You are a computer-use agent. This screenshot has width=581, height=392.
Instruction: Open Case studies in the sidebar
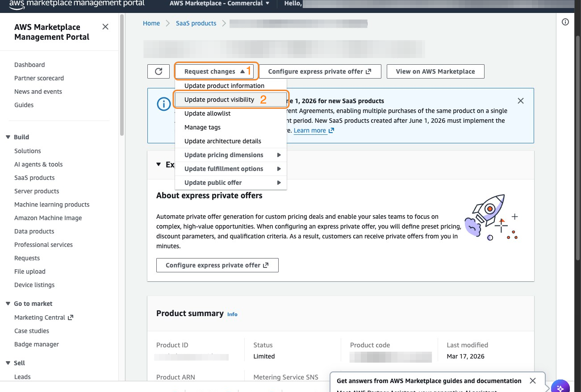[32, 331]
